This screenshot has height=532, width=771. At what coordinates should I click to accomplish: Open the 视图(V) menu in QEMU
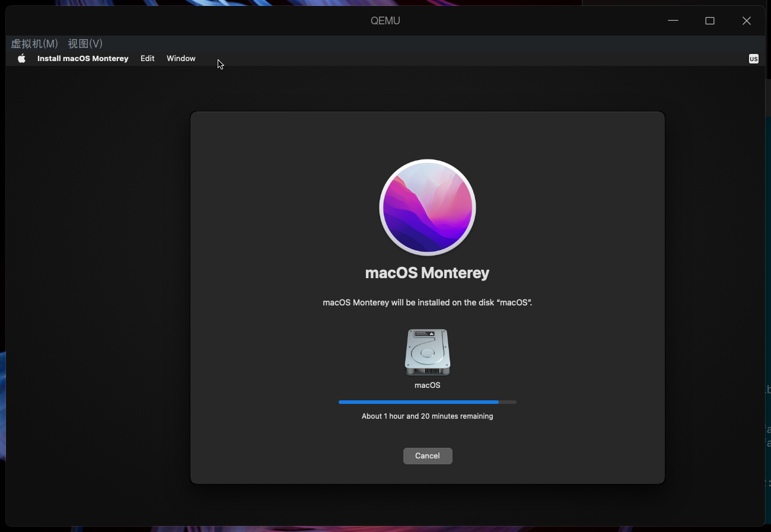[85, 44]
